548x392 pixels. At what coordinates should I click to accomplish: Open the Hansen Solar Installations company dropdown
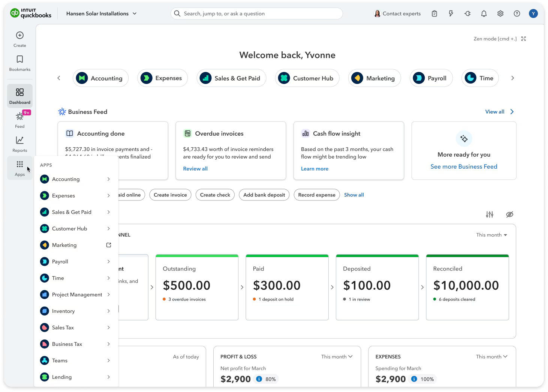pos(101,13)
